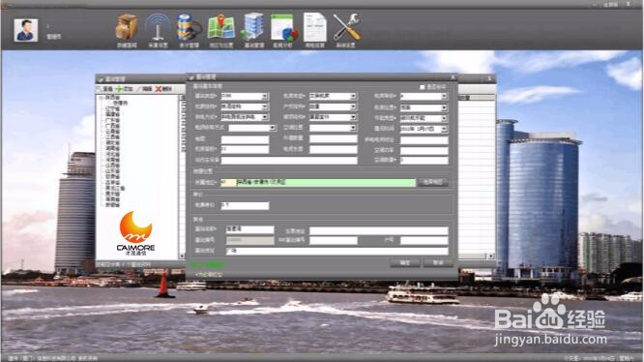644x362 pixels.
Task: Open the date picker dropdown in the dialog
Action: pyautogui.click(x=444, y=129)
